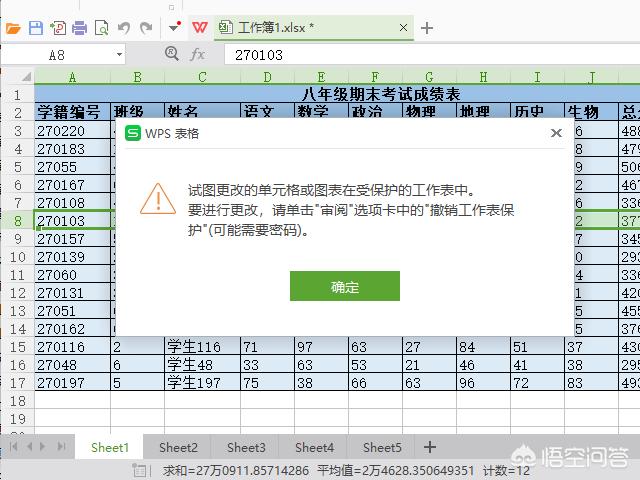Click the red WPS home icon

[x=200, y=28]
